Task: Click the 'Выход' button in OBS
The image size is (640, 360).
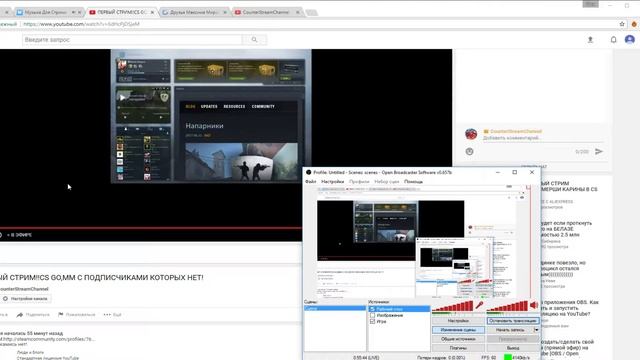Action: [513, 348]
